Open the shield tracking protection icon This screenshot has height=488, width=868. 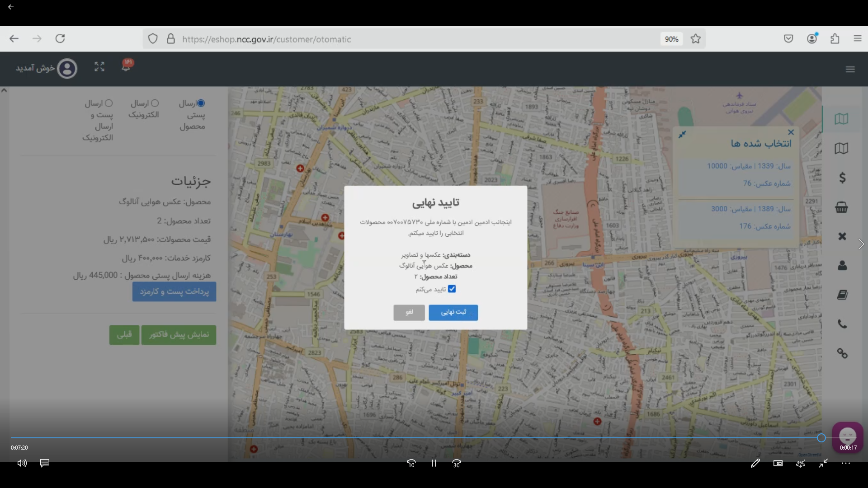click(153, 39)
